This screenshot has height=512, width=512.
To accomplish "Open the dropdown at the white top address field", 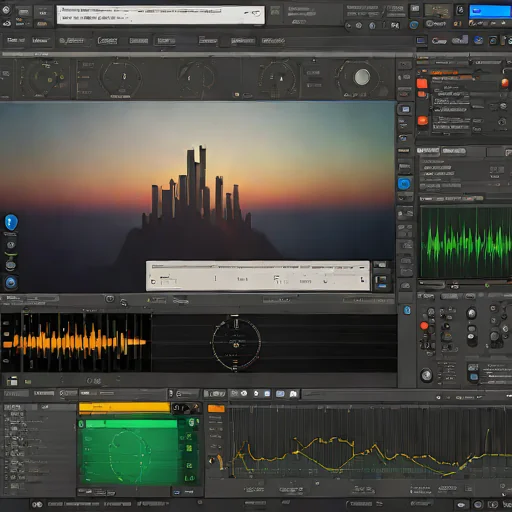I will [256, 13].
